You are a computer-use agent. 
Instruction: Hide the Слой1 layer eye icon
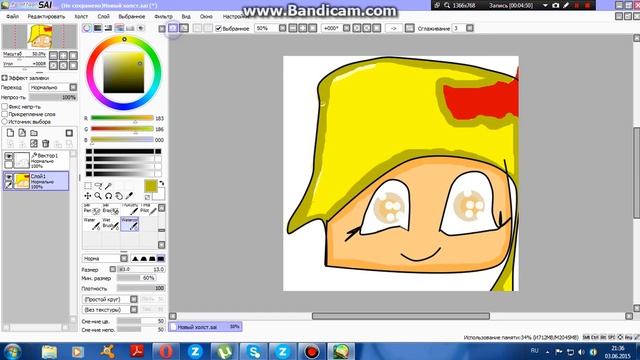point(9,177)
